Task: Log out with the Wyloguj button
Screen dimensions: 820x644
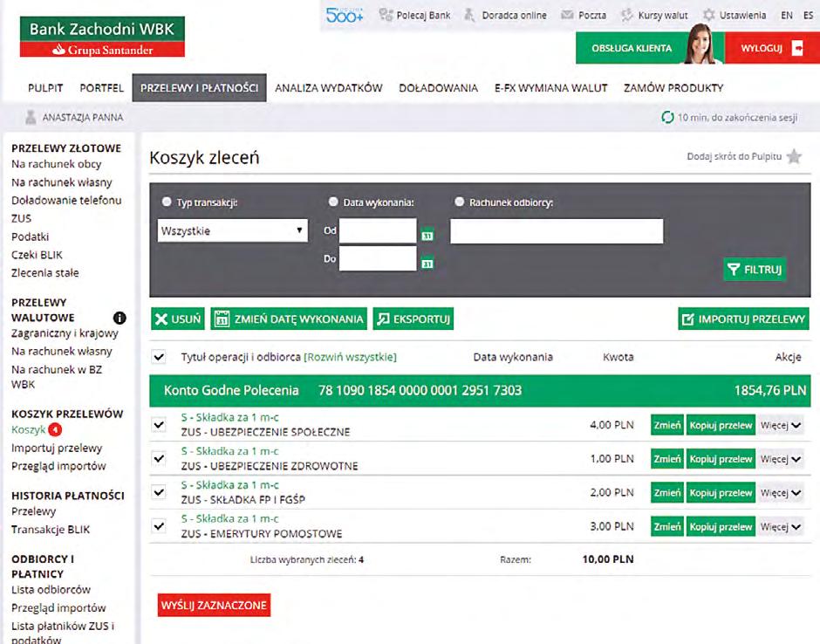Action: [772, 48]
